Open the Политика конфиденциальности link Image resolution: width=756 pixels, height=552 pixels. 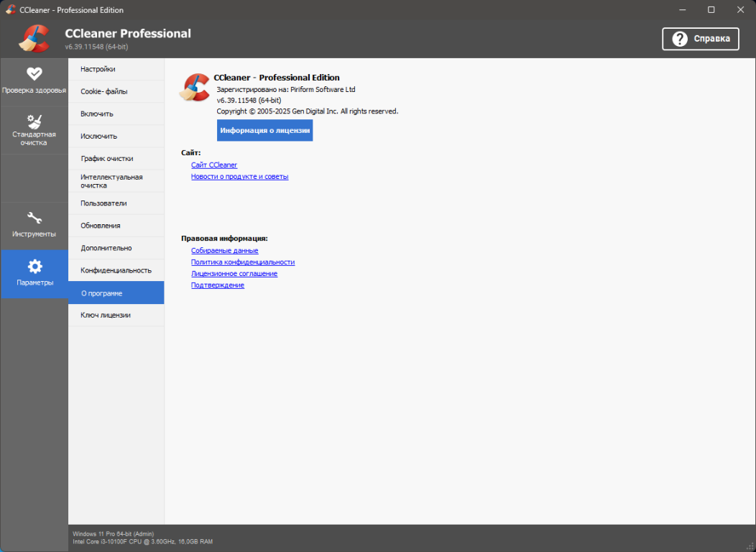point(243,262)
